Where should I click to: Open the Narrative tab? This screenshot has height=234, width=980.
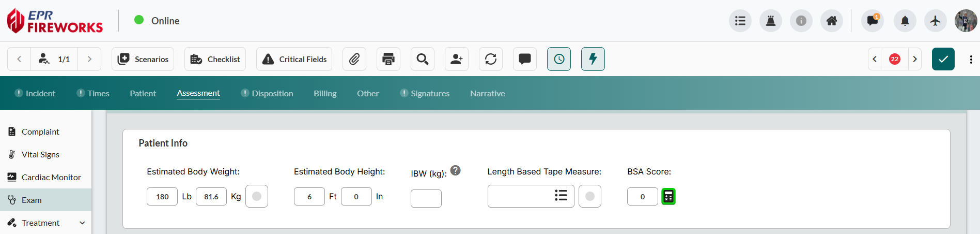pyautogui.click(x=488, y=93)
